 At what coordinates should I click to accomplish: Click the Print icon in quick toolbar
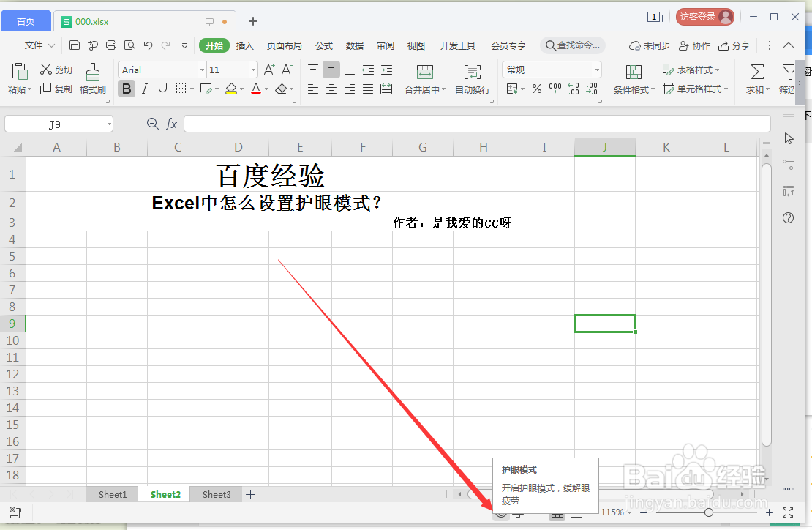click(110, 45)
